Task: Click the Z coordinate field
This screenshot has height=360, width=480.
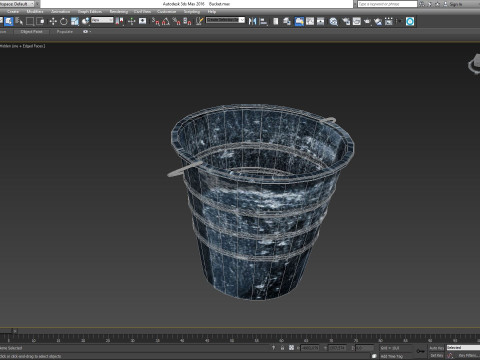Action: 364,348
